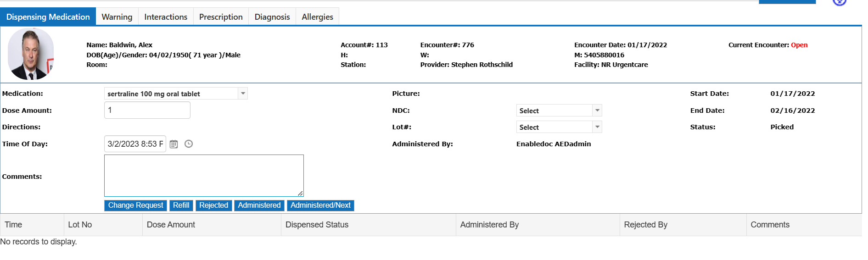Click the Time Of Day input field
868x260 pixels.
coord(135,144)
